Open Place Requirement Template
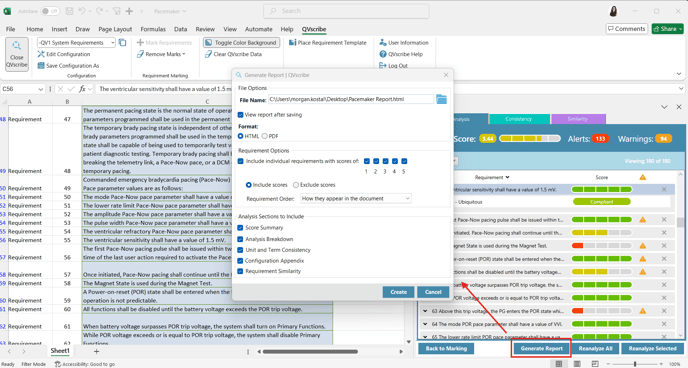The height and width of the screenshot is (368, 688). coord(327,43)
